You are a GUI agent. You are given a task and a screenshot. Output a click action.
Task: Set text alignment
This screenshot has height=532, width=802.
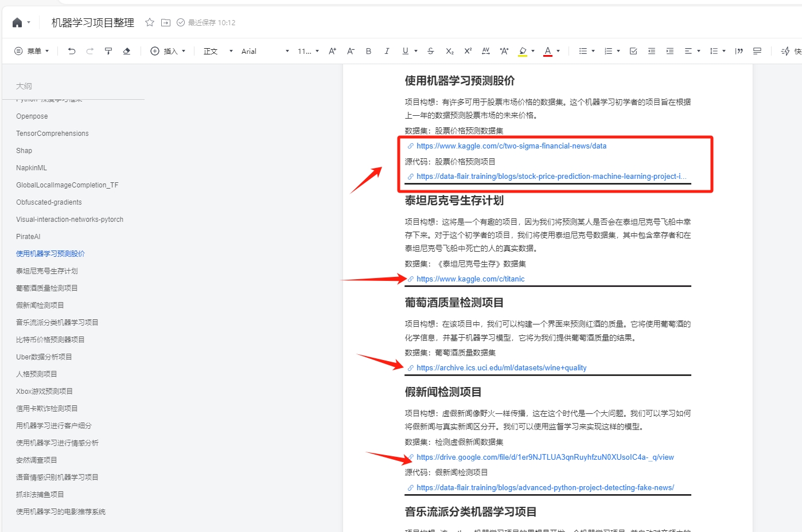(688, 51)
